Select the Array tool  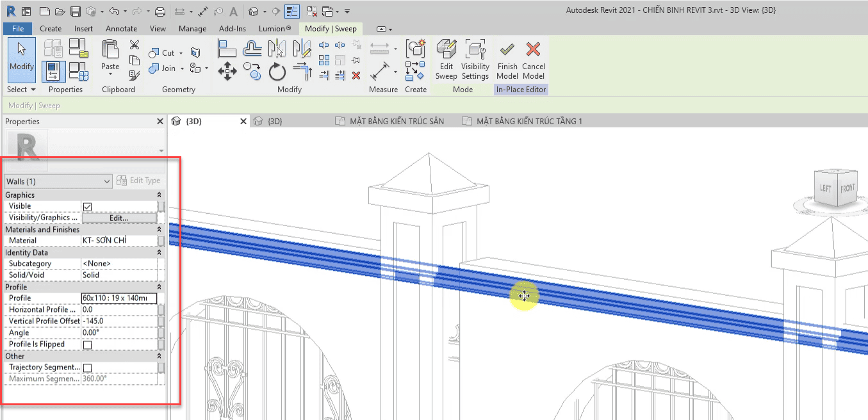(324, 60)
